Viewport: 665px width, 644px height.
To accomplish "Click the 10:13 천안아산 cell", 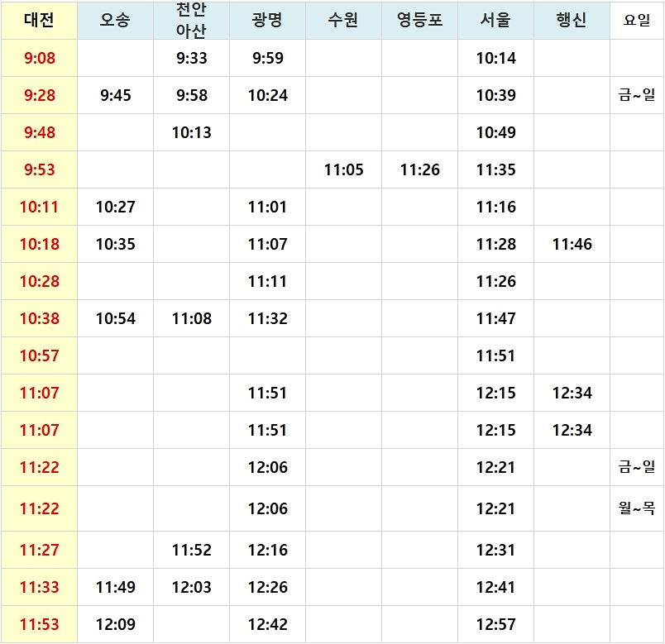I will [x=191, y=133].
